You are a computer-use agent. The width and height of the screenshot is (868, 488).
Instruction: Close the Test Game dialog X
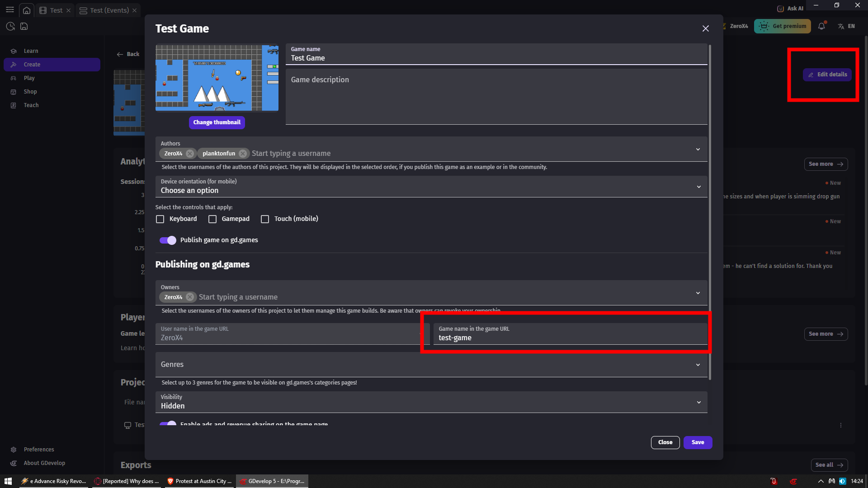[705, 28]
